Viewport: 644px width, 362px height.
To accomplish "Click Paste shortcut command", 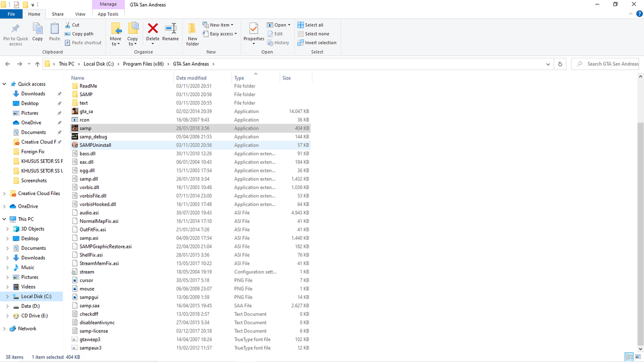I will [x=83, y=43].
